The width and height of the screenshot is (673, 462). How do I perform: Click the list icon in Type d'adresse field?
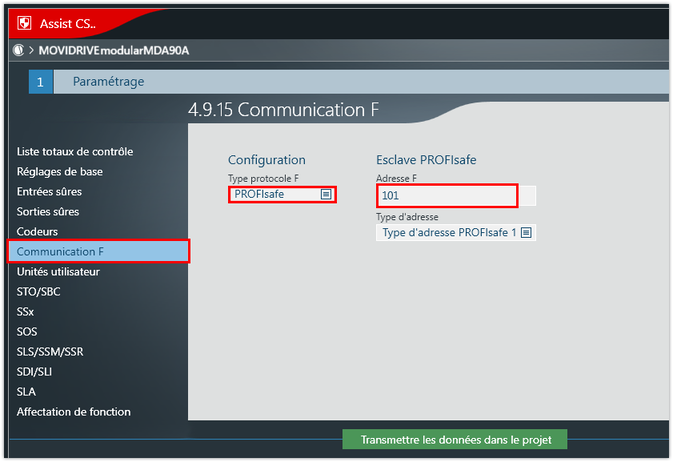pyautogui.click(x=526, y=232)
